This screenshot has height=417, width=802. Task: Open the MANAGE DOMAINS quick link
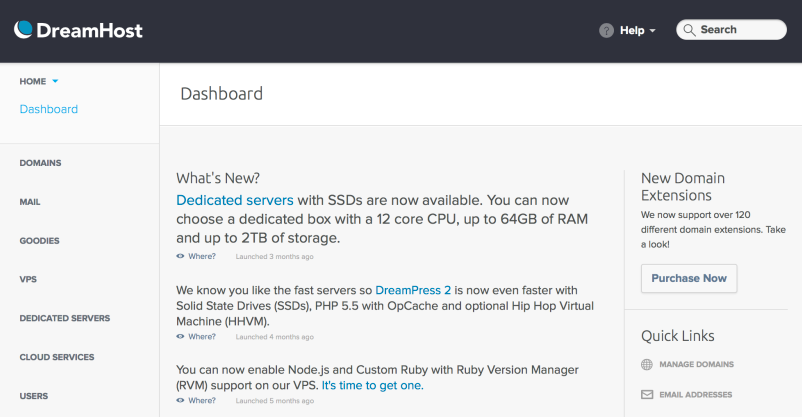(x=697, y=364)
